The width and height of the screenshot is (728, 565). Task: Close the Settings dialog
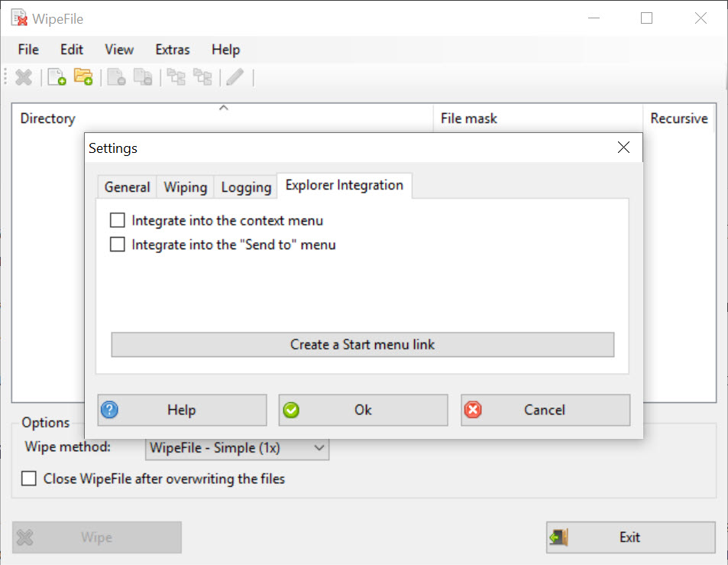(x=623, y=148)
